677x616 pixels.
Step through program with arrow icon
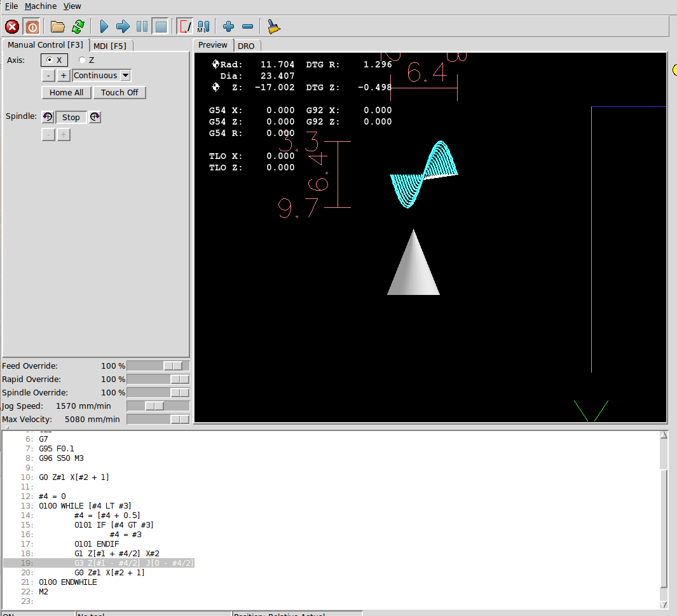coord(123,27)
